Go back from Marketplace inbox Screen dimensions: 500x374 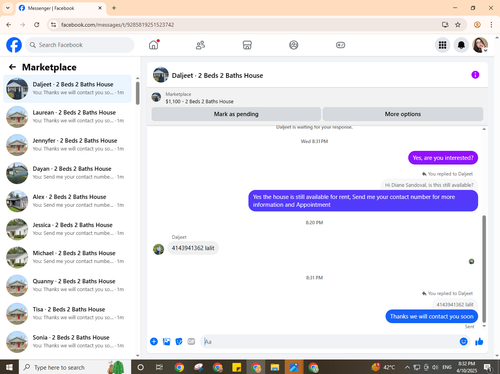(x=12, y=67)
